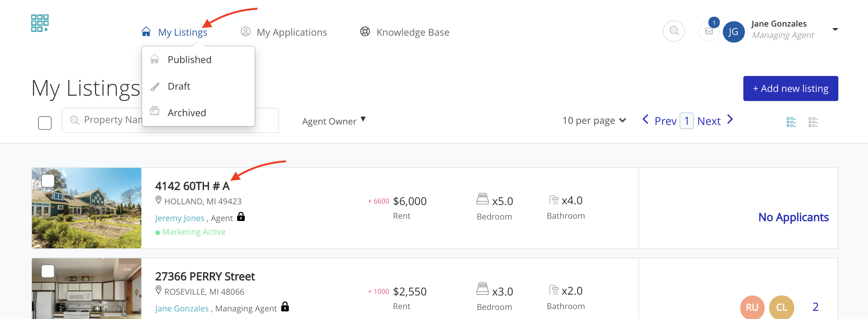Click the app grid logo icon
This screenshot has height=319, width=868.
[x=40, y=23]
